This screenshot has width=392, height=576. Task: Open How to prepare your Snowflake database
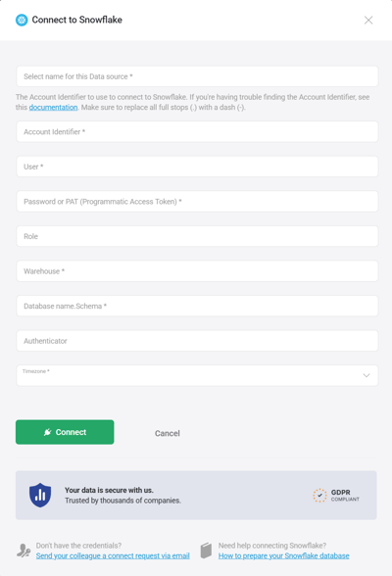pyautogui.click(x=283, y=555)
